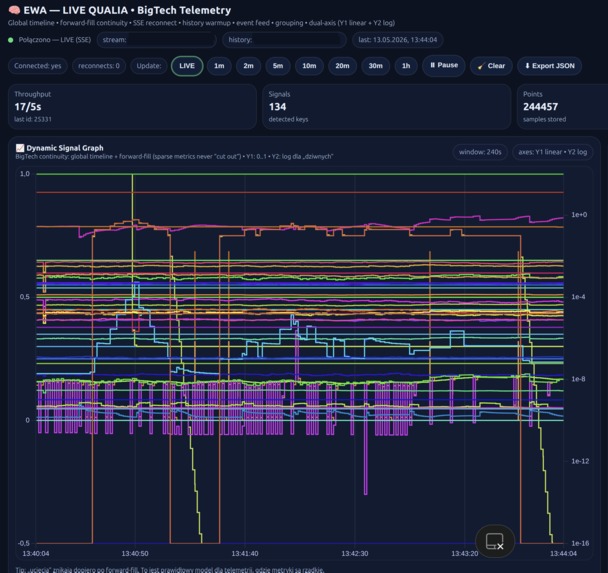608x573 pixels.
Task: Click the history field
Action: click(284, 40)
